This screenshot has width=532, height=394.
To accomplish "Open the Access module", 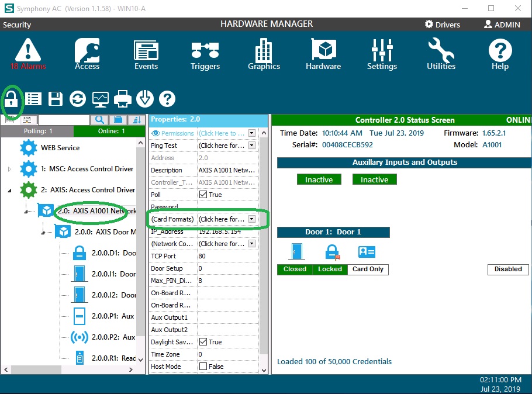I will click(x=87, y=54).
